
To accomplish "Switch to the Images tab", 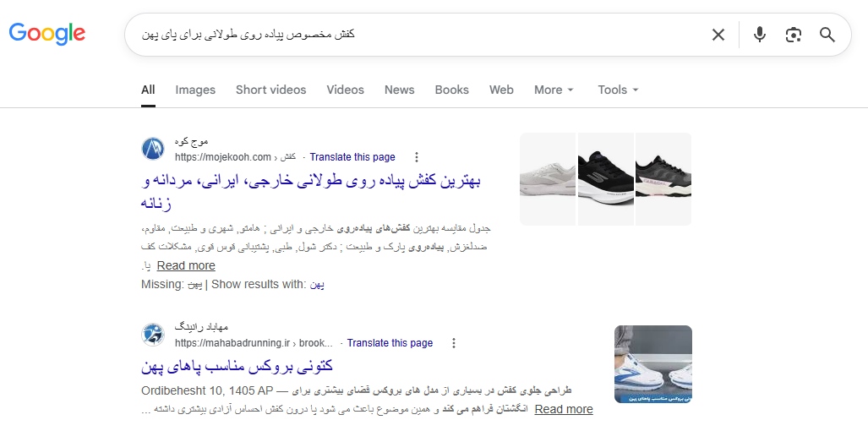I will point(195,90).
